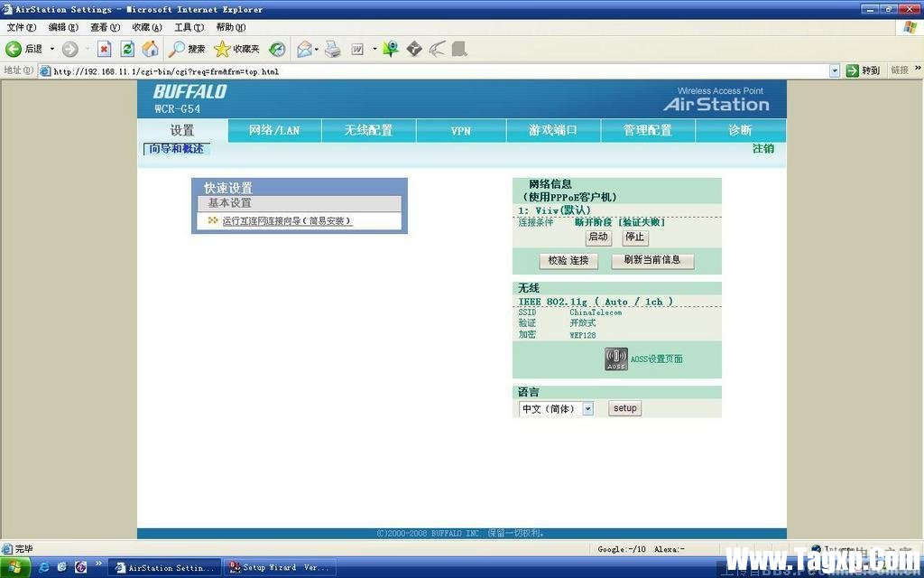Open the 编辑(E) menu

pos(63,27)
